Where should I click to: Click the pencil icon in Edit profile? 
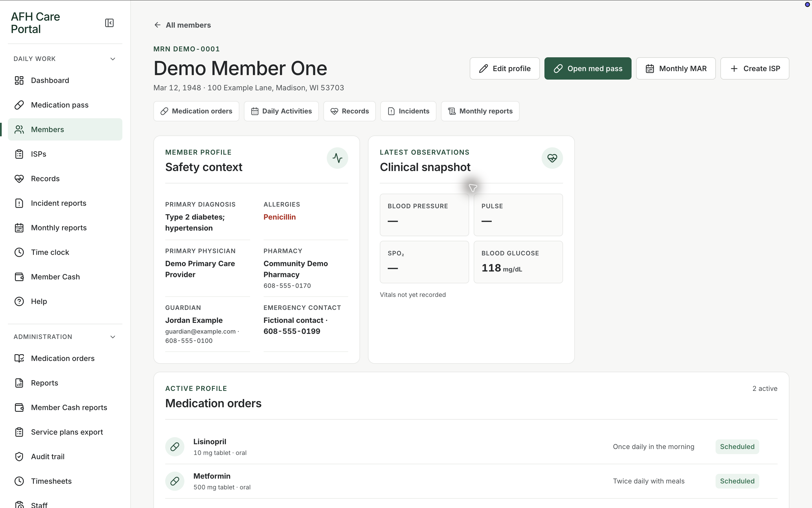(484, 69)
